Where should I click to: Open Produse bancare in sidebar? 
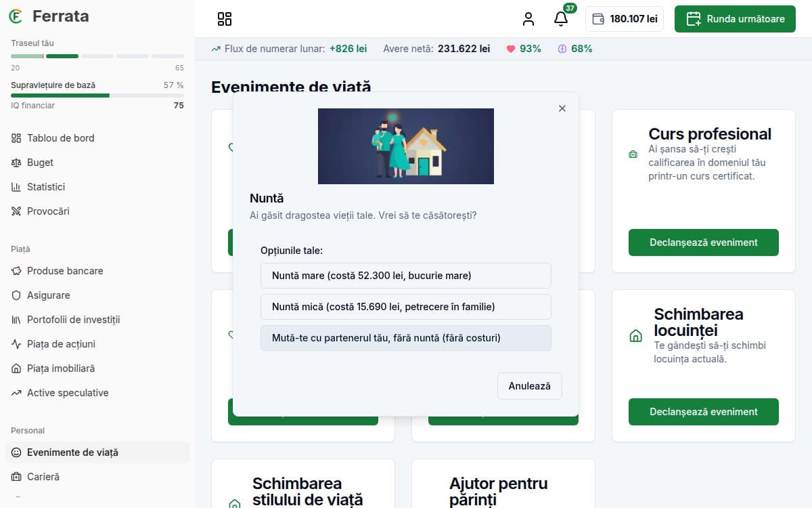(x=97, y=271)
